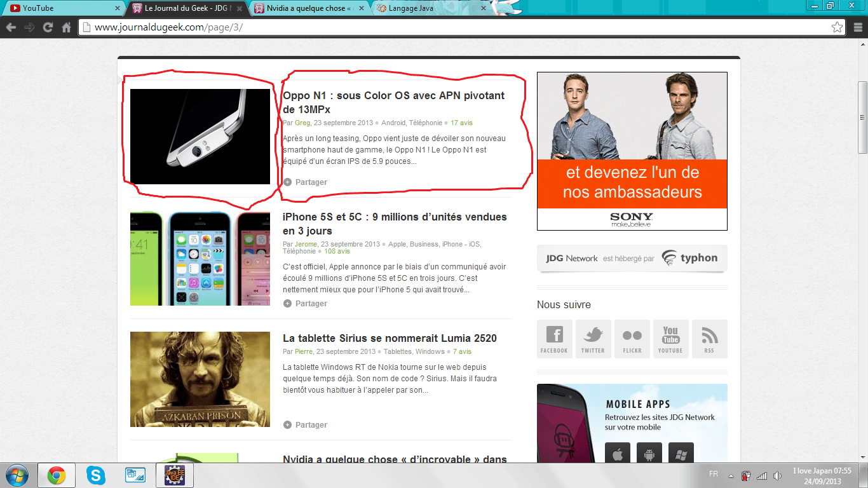Open the volume speaker tray icon
The height and width of the screenshot is (488, 868).
click(777, 475)
